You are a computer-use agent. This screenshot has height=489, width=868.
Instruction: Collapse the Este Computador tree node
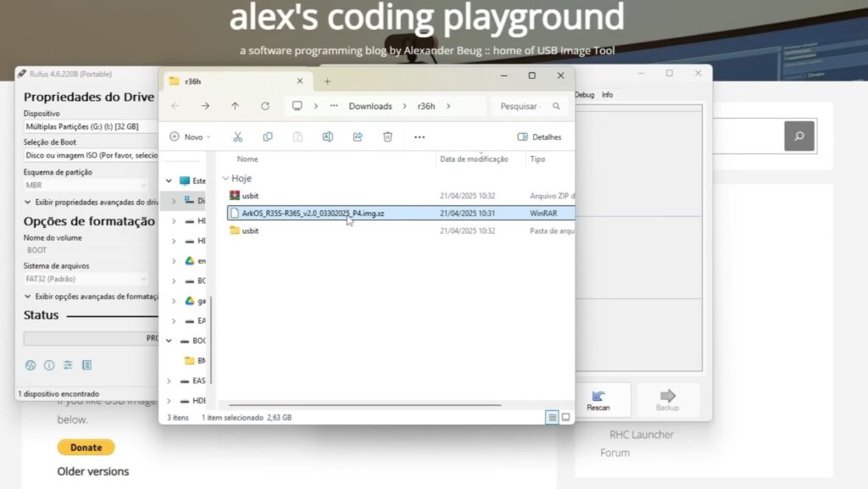click(x=169, y=181)
